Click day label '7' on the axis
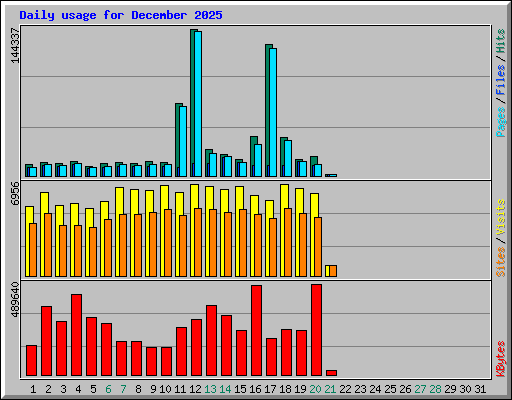 (123, 389)
